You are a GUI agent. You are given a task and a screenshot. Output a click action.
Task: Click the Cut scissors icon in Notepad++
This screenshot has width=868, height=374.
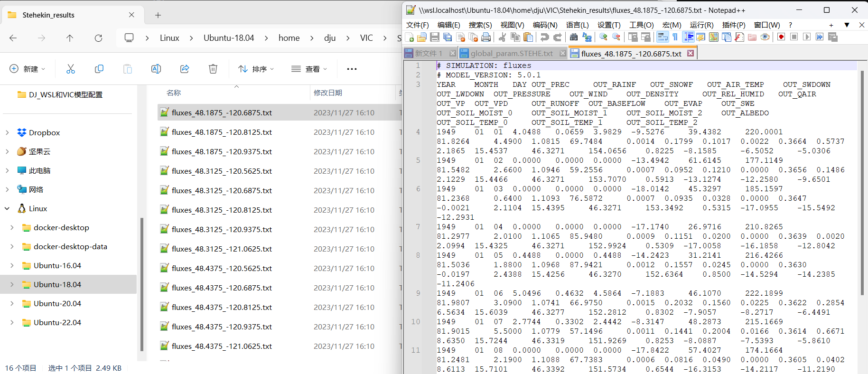coord(502,37)
